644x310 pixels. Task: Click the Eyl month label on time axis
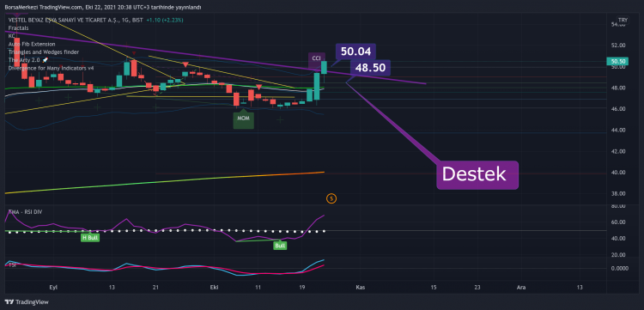pyautogui.click(x=52, y=288)
